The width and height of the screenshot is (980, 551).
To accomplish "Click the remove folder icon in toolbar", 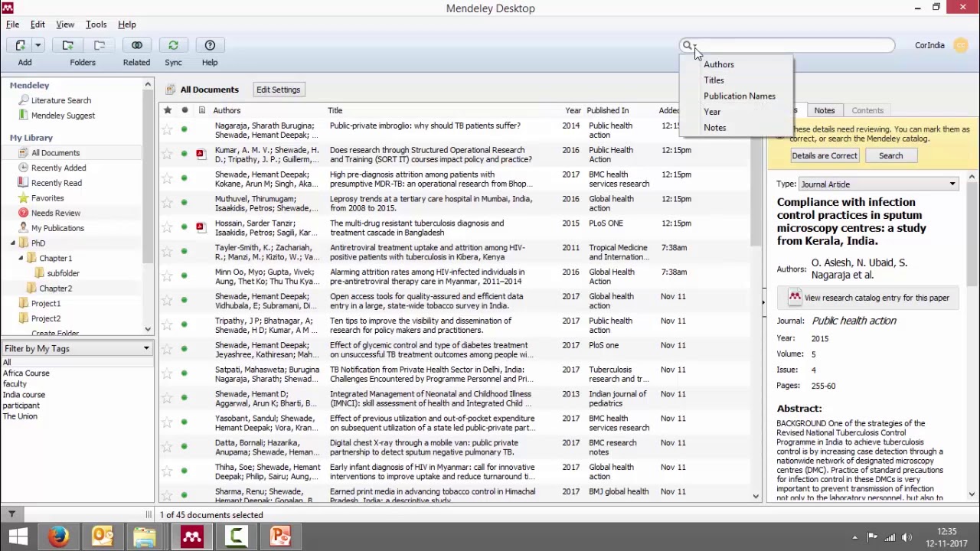I will 100,45.
